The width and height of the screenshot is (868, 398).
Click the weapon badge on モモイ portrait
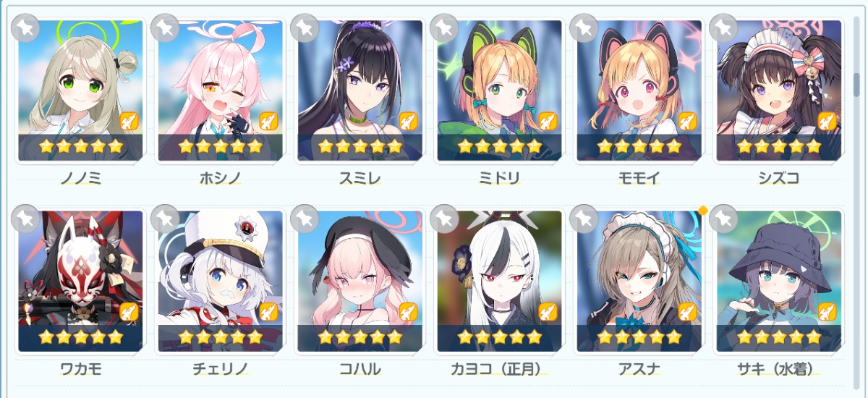click(687, 121)
